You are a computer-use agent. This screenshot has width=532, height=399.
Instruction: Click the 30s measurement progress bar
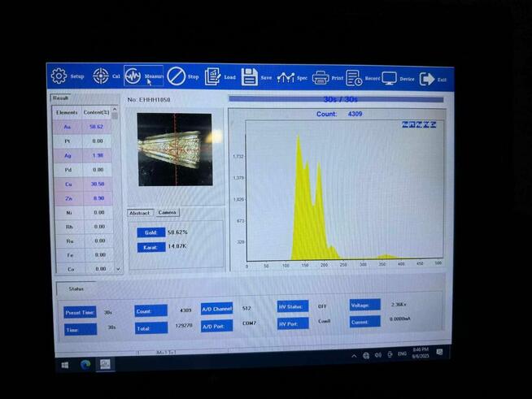(336, 99)
